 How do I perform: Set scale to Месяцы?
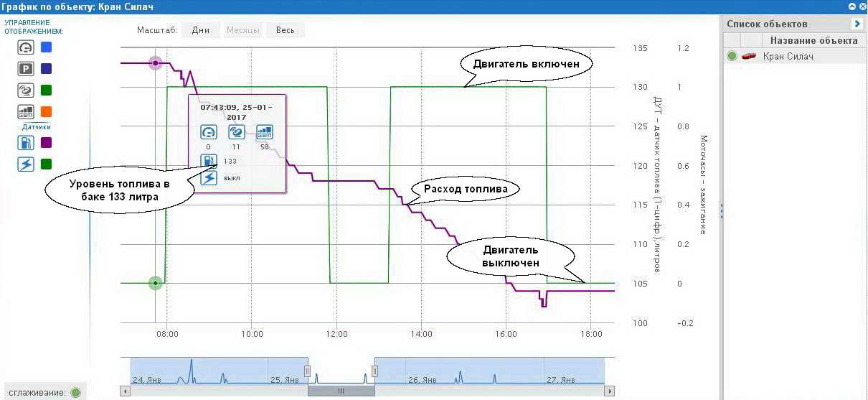point(242,30)
